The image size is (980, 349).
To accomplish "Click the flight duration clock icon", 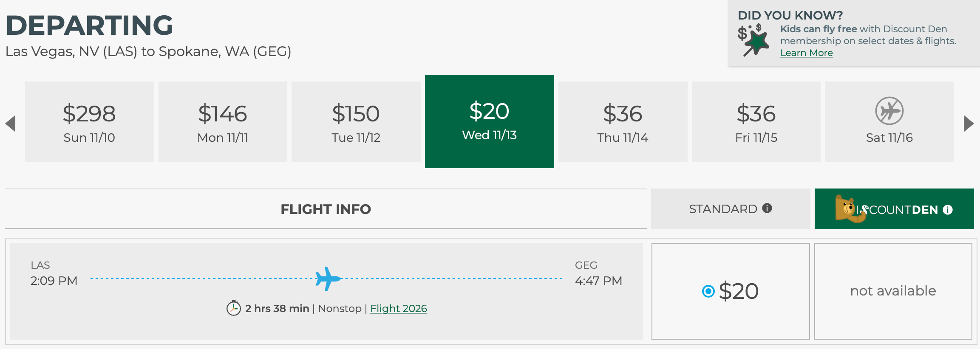I will (x=233, y=308).
